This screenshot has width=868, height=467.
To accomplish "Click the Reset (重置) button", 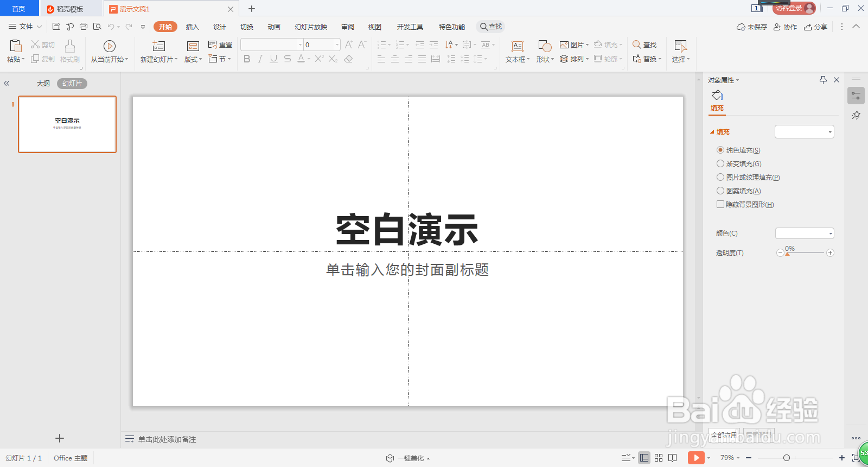I will pyautogui.click(x=220, y=45).
